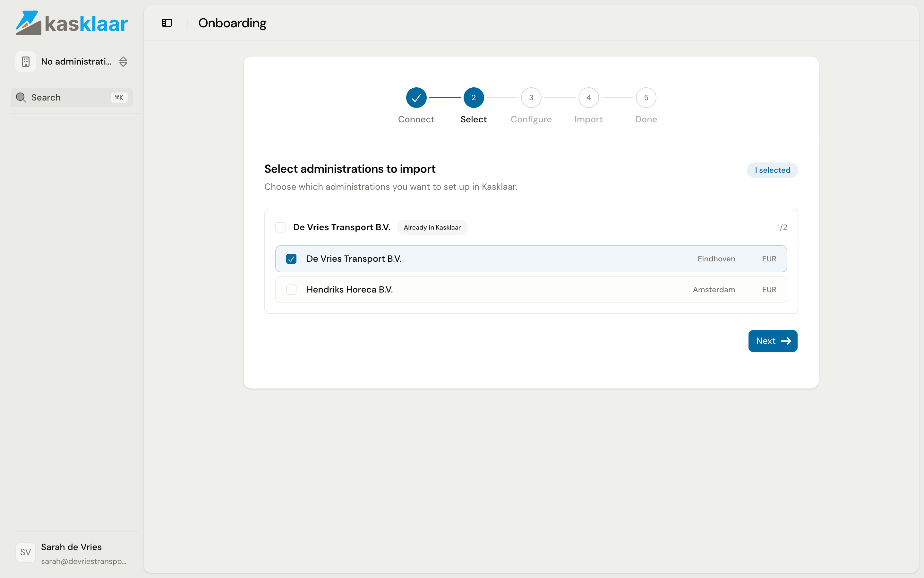924x578 pixels.
Task: Click the 1/2 count label
Action: coord(782,227)
